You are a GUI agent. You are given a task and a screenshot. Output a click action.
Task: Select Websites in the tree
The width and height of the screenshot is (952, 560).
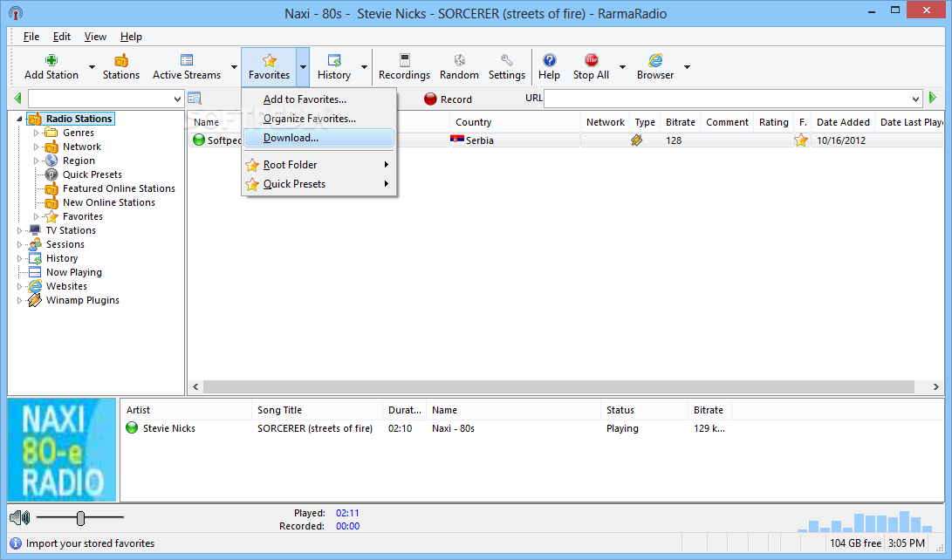point(66,286)
